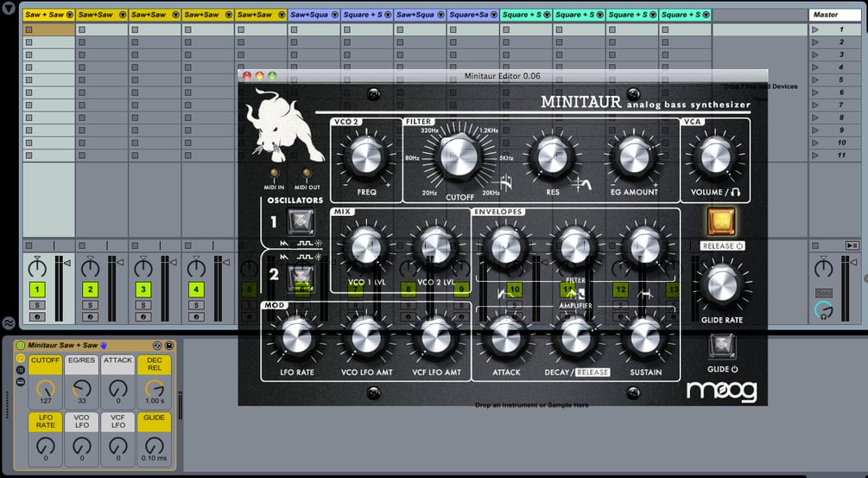The width and height of the screenshot is (868, 478).
Task: Toggle track 2 activator button
Action: point(90,289)
